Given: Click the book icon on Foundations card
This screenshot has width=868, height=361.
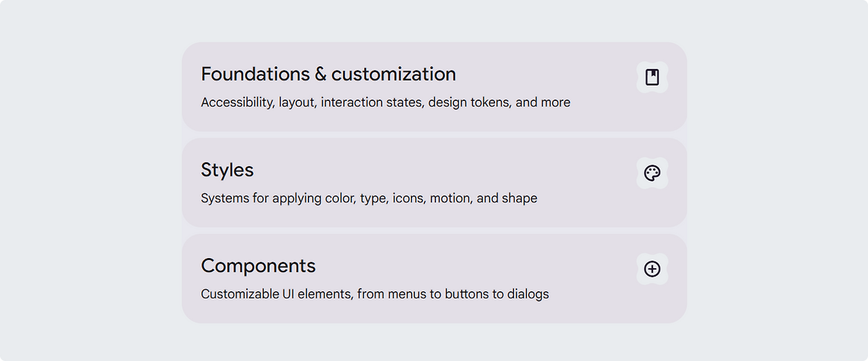Looking at the screenshot, I should coord(652,77).
